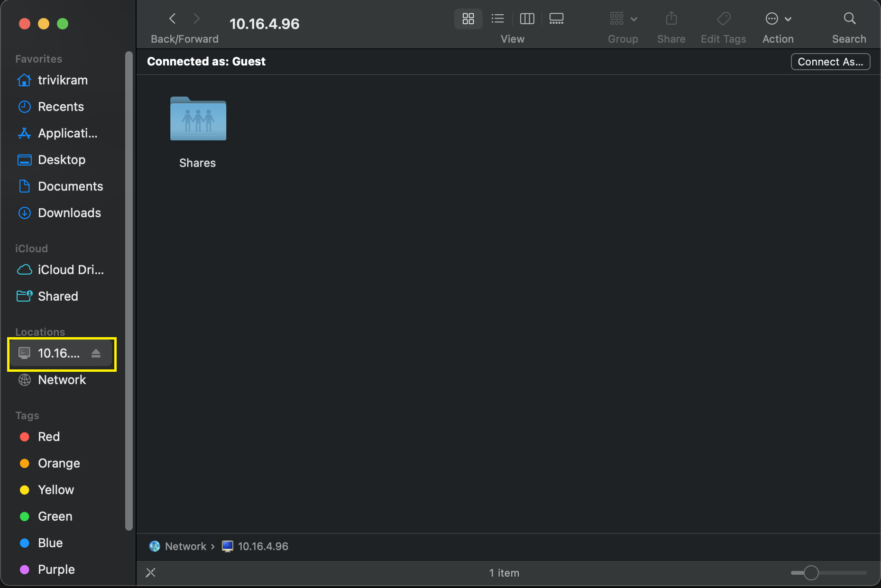
Task: Switch to icon view
Action: (x=468, y=19)
